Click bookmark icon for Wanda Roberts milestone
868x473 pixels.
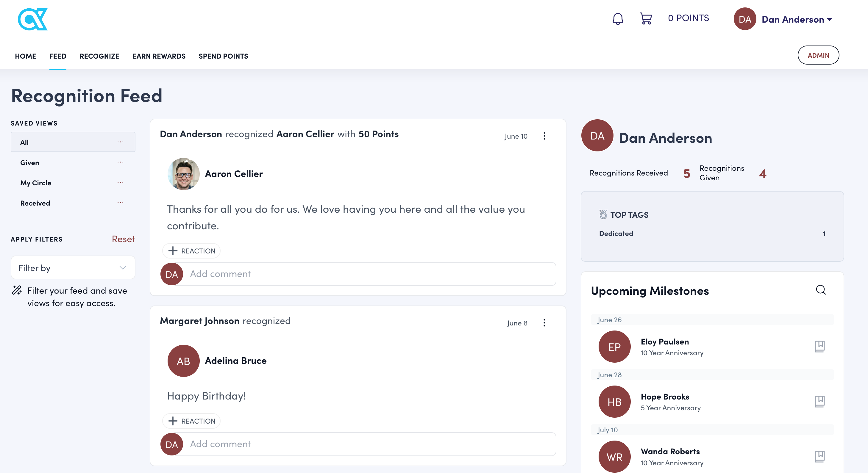[x=819, y=457]
